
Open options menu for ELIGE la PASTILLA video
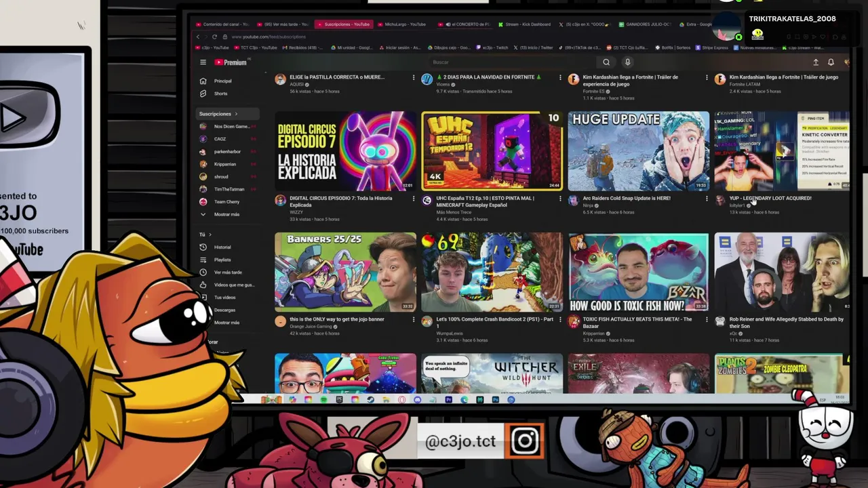414,78
